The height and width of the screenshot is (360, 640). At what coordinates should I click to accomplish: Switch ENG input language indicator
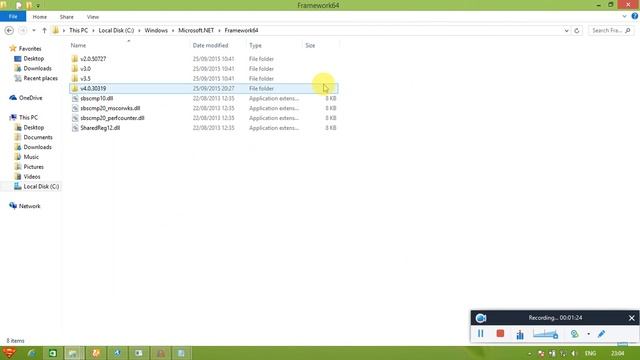(590, 353)
